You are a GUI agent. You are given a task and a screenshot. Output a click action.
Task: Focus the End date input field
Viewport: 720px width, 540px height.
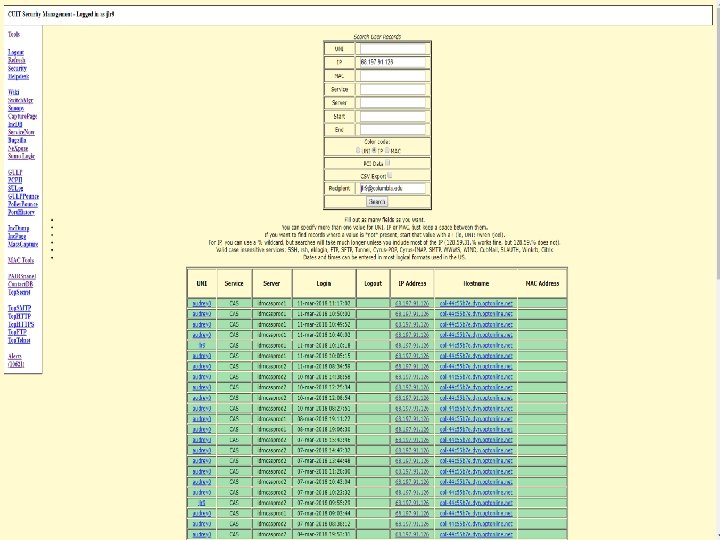coord(393,129)
